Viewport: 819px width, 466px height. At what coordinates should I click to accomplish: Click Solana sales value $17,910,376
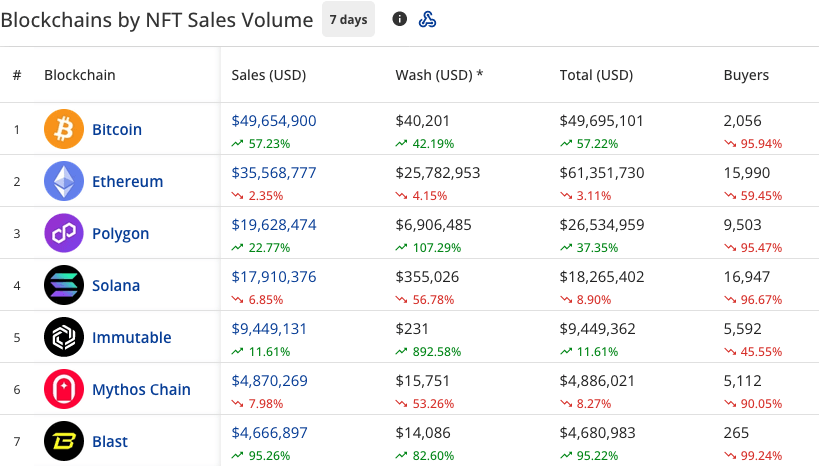[274, 277]
